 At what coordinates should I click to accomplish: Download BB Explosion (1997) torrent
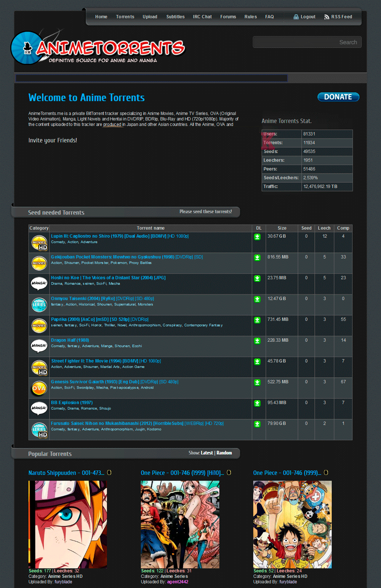tap(257, 403)
